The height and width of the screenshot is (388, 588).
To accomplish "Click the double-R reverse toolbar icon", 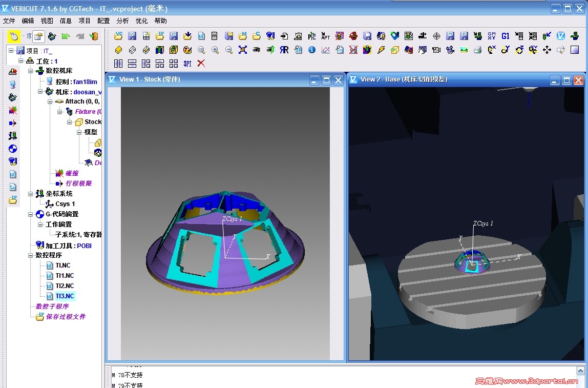I will (284, 50).
